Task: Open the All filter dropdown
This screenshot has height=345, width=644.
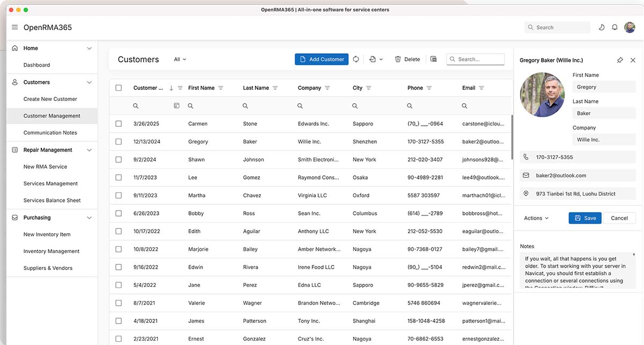Action: [180, 59]
